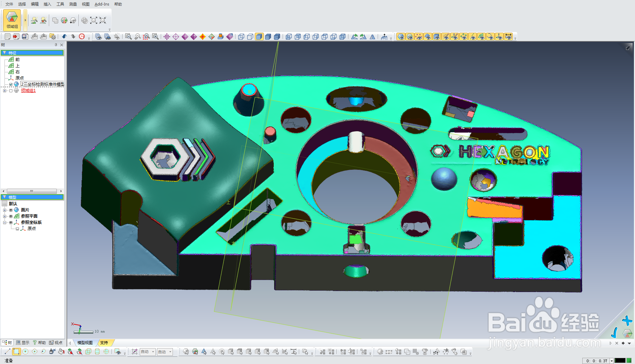Click the circle selection mode tool
This screenshot has height=364, width=635.
(x=25, y=352)
